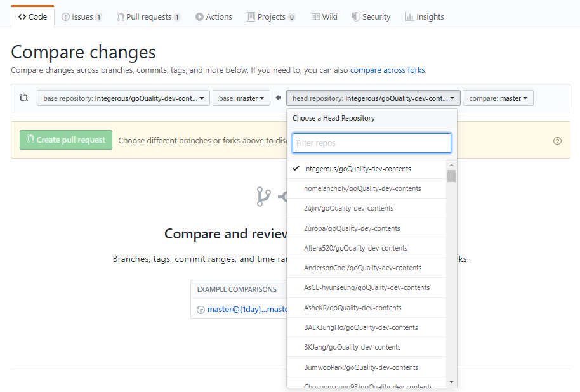580x392 pixels.
Task: Pick Altera520/goQuality-dev-contents repository
Action: (367, 248)
